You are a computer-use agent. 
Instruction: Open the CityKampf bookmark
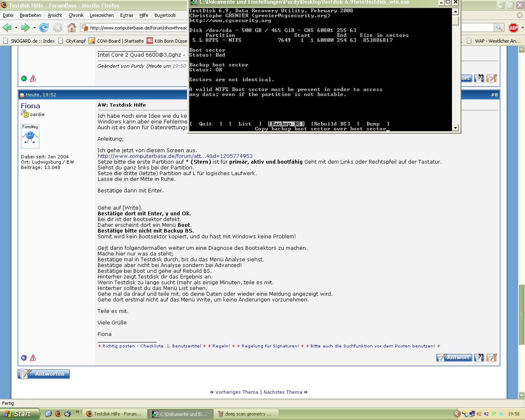(72, 41)
